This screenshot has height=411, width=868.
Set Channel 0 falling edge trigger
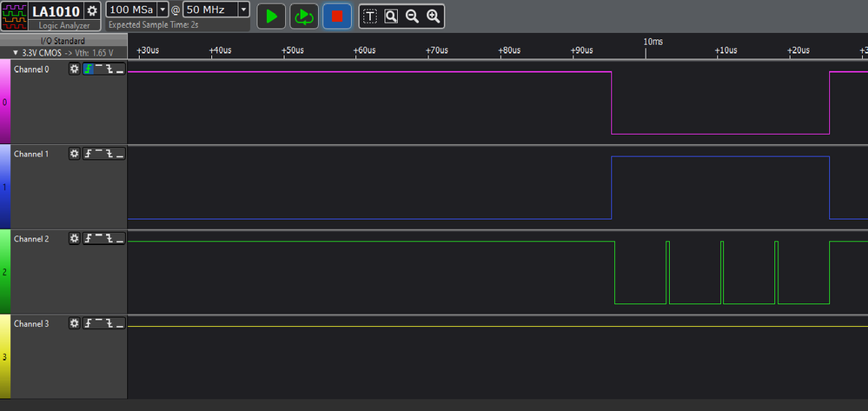(x=109, y=70)
